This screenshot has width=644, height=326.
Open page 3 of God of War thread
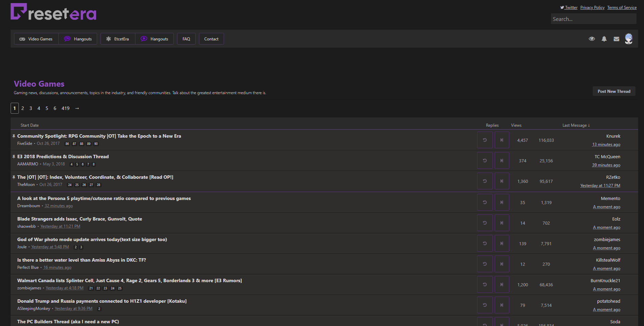(x=81, y=247)
